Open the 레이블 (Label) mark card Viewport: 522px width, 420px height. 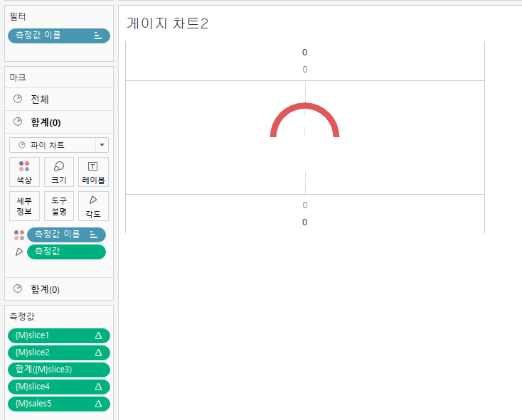click(x=93, y=172)
